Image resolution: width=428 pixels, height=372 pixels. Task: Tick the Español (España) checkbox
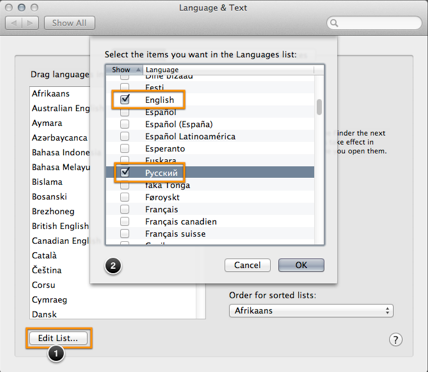125,124
